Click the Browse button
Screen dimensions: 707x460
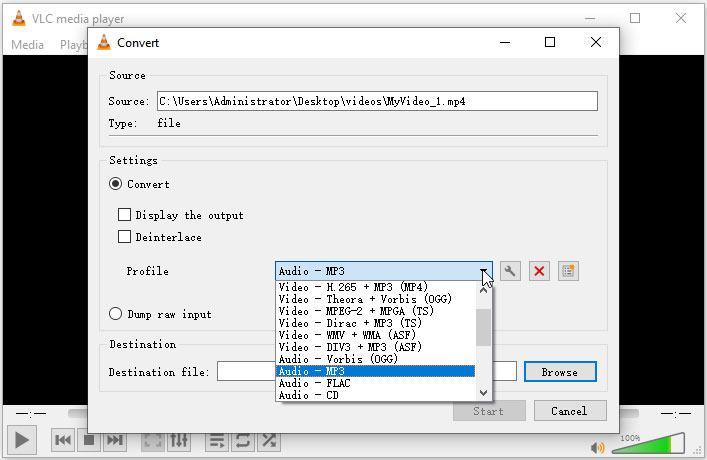[x=560, y=372]
